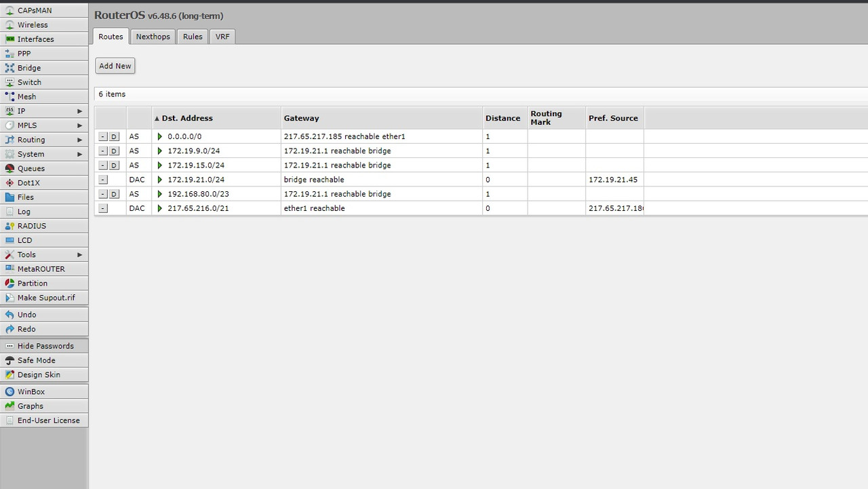
Task: Open MetaROUTER via its icon
Action: click(9, 269)
